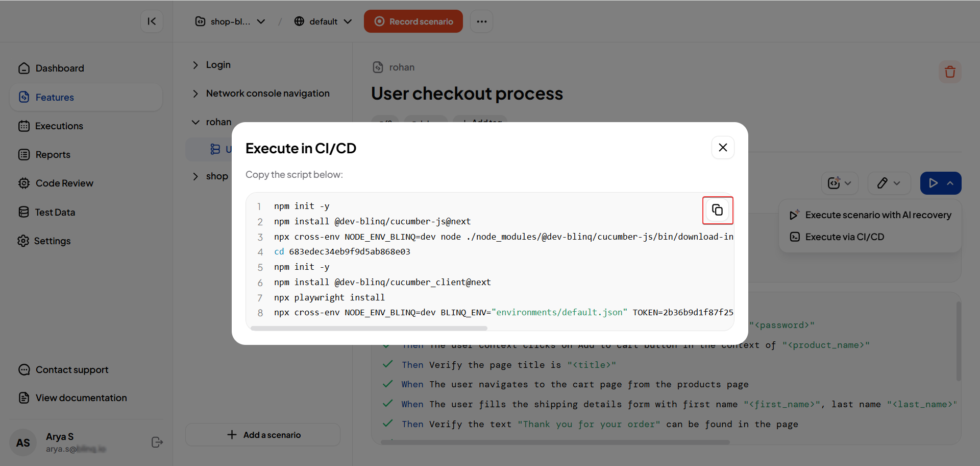The width and height of the screenshot is (980, 466).
Task: Click the log out icon beside Arya S
Action: pyautogui.click(x=157, y=442)
